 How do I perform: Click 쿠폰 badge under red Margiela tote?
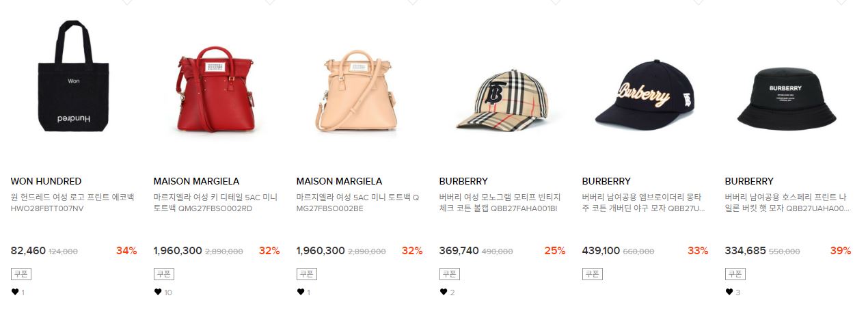click(164, 274)
